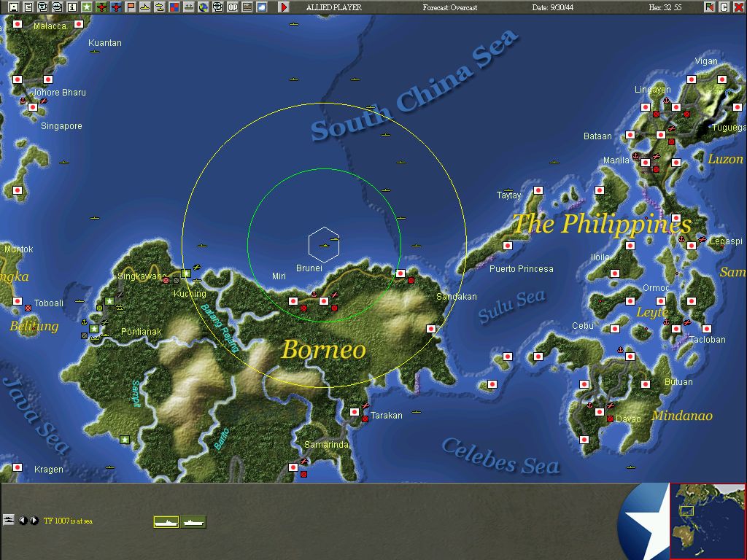The image size is (747, 560).
Task: Select the Allied star base at Kuching
Action: coord(186,273)
